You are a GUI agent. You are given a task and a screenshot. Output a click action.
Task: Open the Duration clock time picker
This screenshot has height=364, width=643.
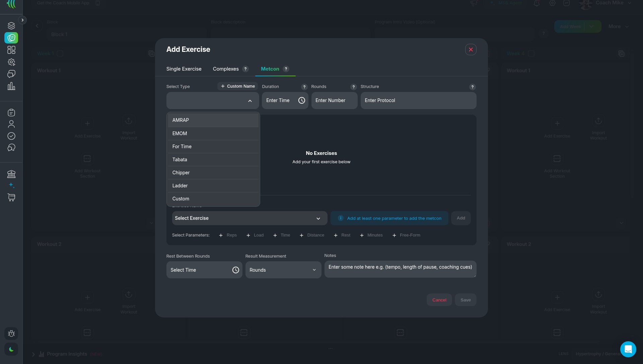point(301,100)
